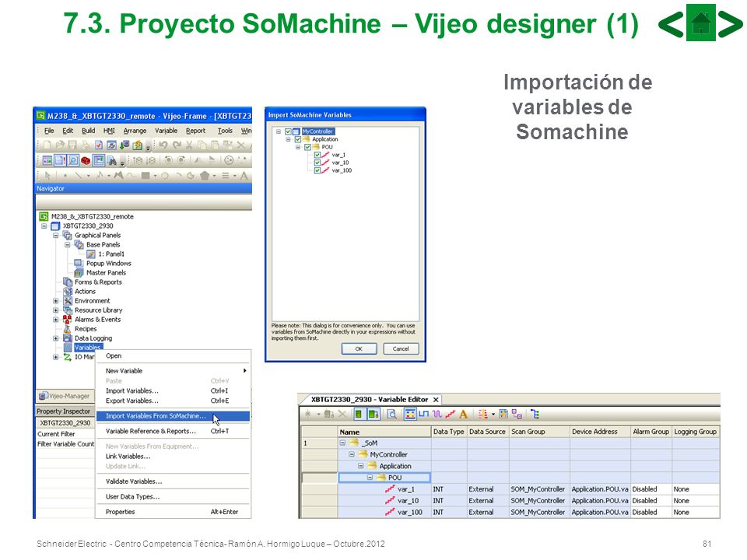
Task: Expand the Data Logging tree node
Action: click(55, 338)
